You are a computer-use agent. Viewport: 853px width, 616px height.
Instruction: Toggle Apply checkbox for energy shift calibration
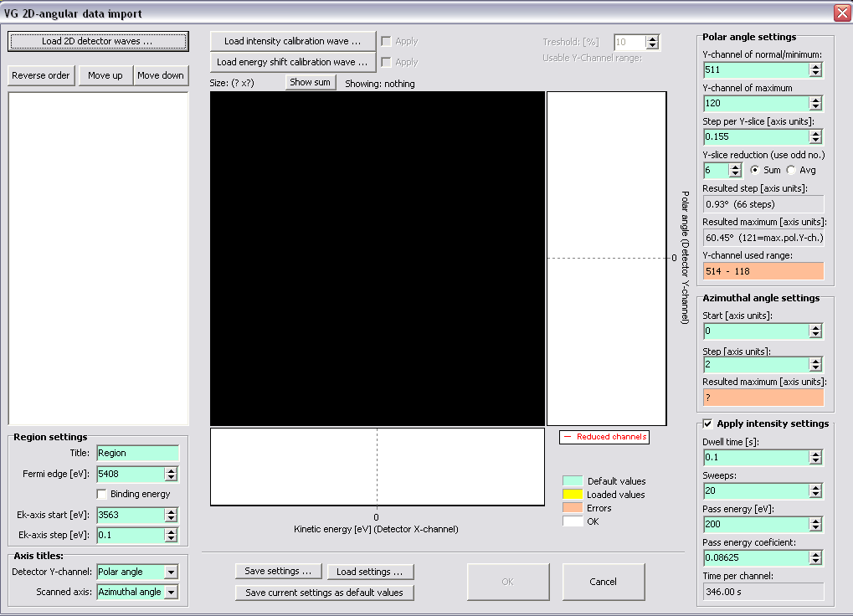pyautogui.click(x=386, y=63)
